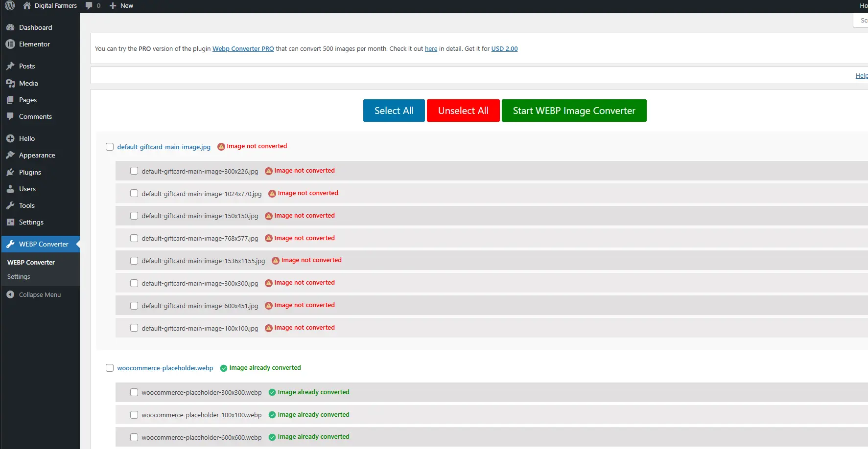Screen dimensions: 868x449
Task: Tick the woocommerce-placeholder.webp checkbox
Action: pyautogui.click(x=110, y=367)
